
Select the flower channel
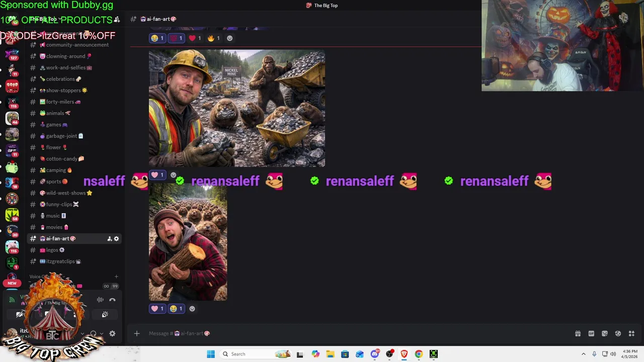pyautogui.click(x=74, y=147)
